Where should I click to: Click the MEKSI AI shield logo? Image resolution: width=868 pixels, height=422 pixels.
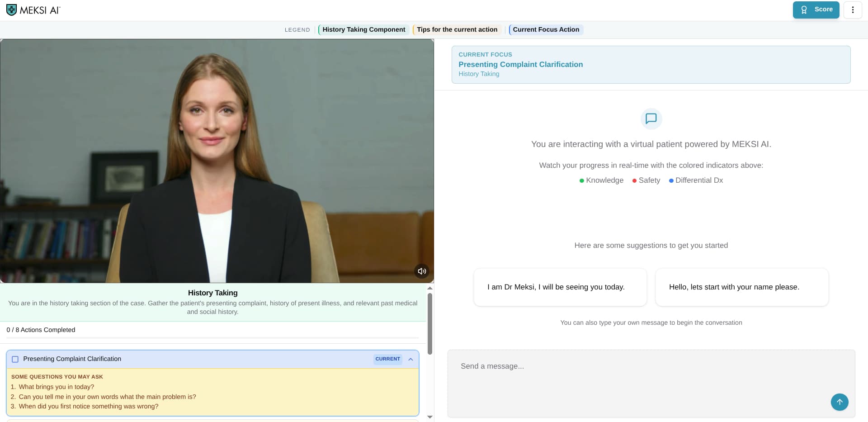(x=11, y=10)
